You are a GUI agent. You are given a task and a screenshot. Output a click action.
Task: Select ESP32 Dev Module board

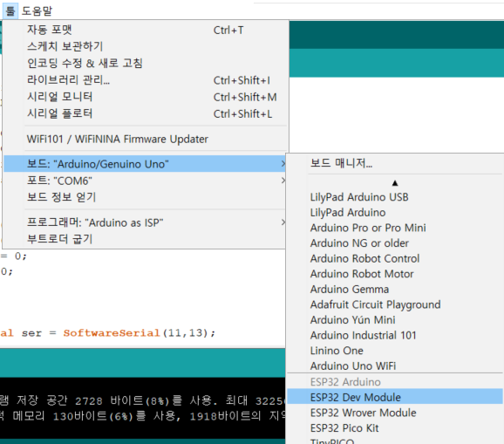(395, 397)
